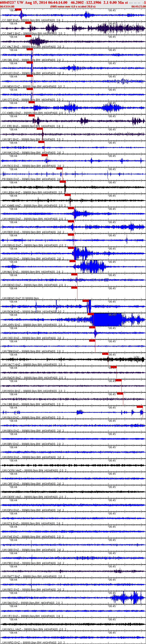Viewport: 146px width, 644px height.
Task: Click the red pick flag on CC.KWBU.EHZ trace
Action: click(x=31, y=102)
